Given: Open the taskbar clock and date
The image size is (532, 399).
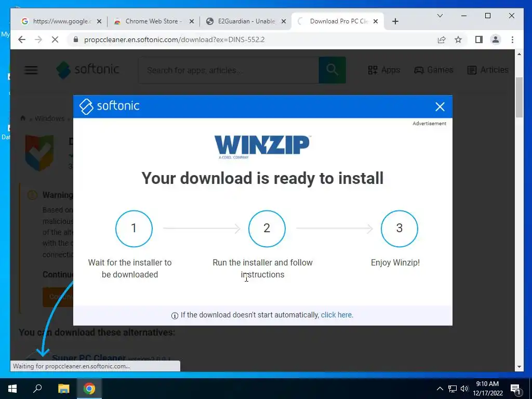Looking at the screenshot, I should coord(487,389).
